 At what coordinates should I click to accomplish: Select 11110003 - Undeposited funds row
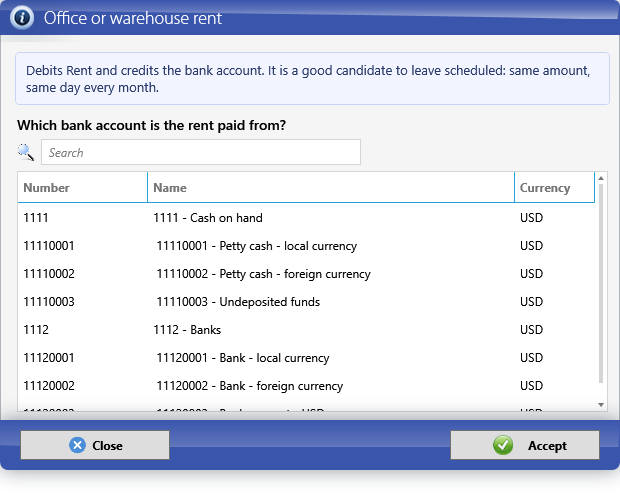point(306,302)
